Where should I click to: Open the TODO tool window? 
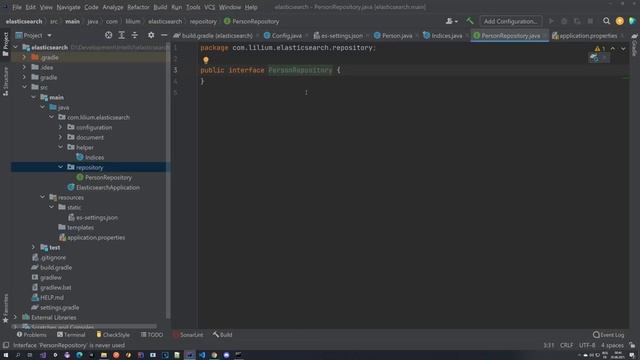[151, 335]
